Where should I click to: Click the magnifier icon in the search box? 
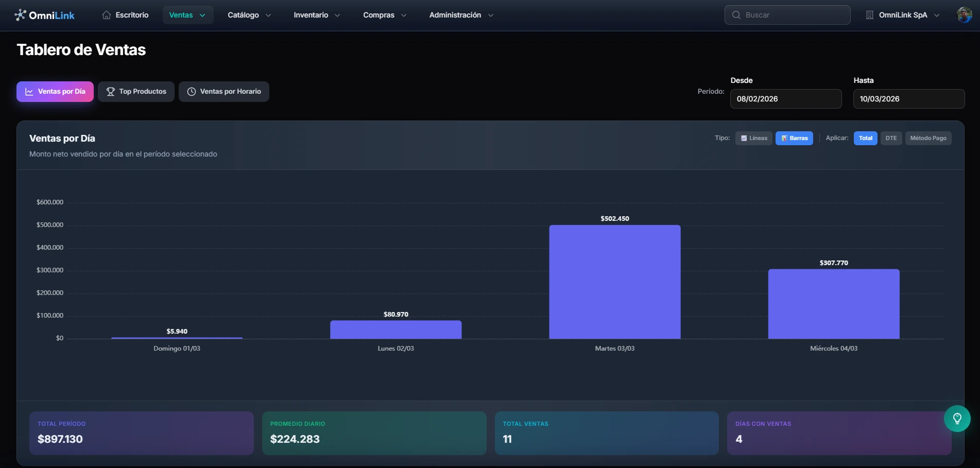coord(736,15)
